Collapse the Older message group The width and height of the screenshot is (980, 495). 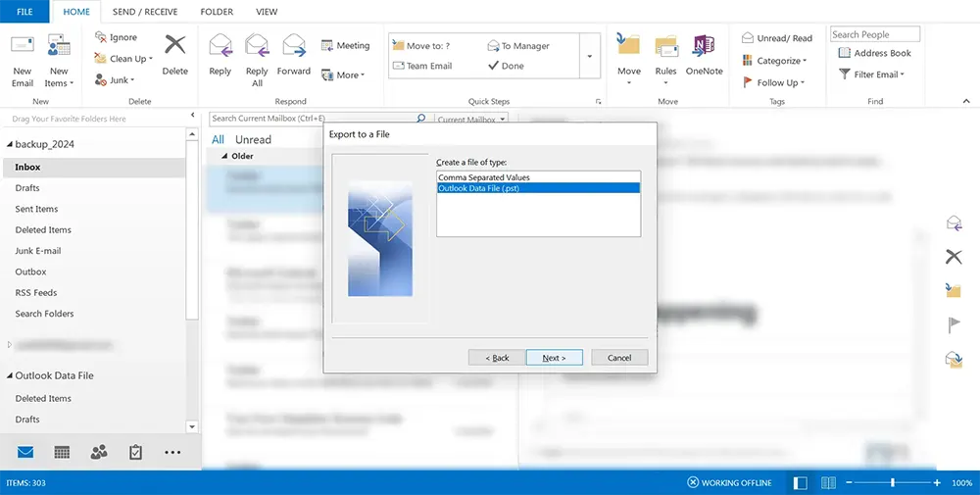pyautogui.click(x=224, y=156)
